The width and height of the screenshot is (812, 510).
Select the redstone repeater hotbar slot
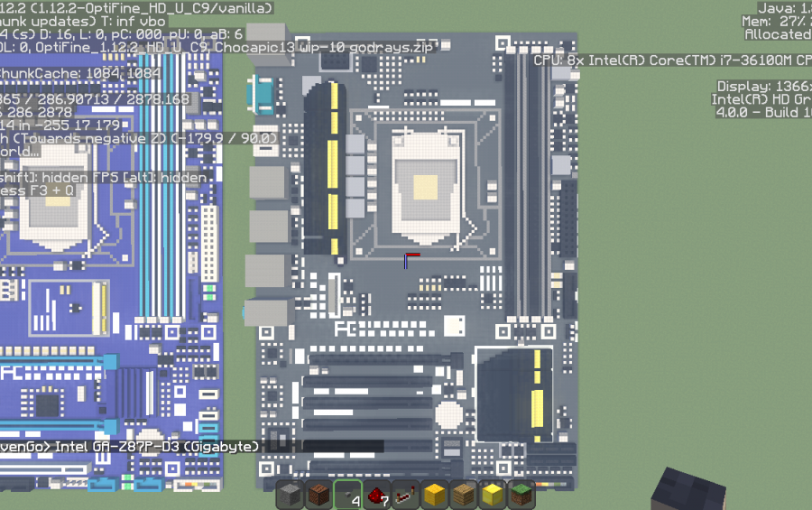tap(405, 496)
